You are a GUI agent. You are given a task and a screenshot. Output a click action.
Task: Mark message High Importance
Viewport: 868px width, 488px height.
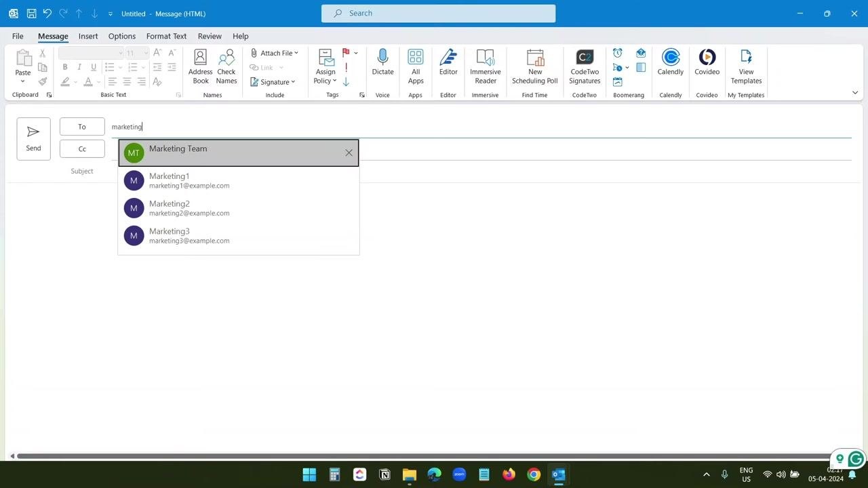click(346, 68)
